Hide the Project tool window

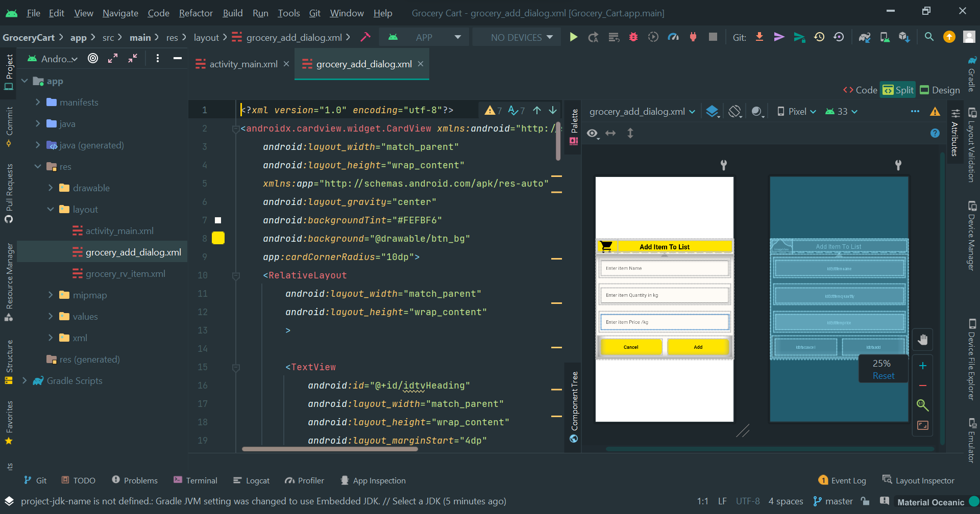coord(178,58)
